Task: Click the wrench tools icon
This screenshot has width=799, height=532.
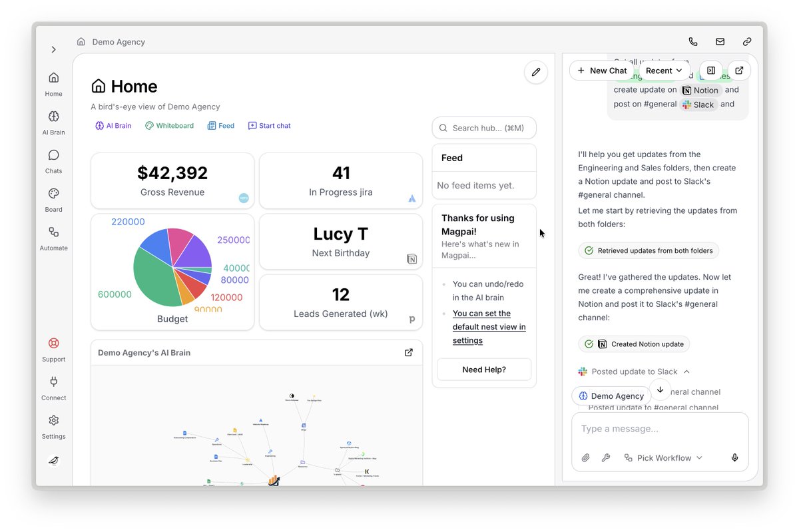Action: click(606, 458)
